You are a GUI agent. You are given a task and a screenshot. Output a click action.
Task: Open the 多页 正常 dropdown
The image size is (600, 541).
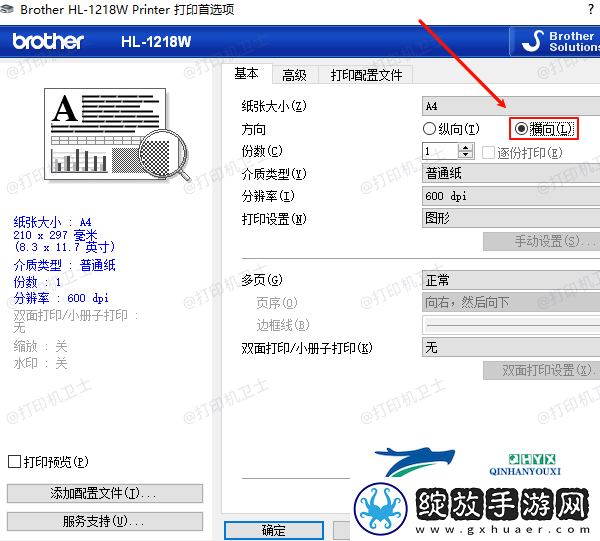(x=511, y=280)
